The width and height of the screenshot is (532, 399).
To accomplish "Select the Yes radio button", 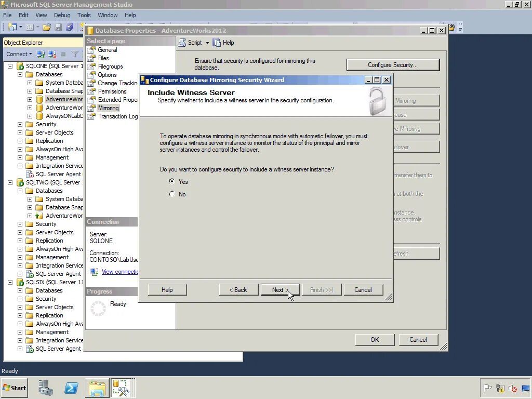I will 172,181.
